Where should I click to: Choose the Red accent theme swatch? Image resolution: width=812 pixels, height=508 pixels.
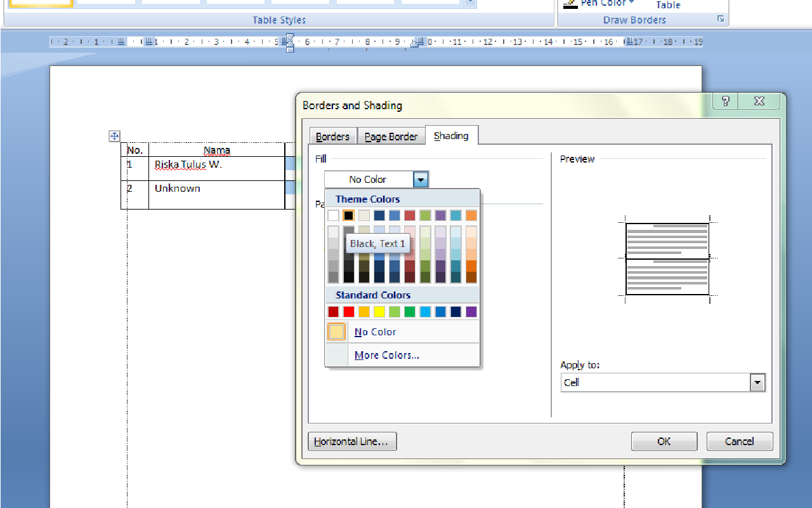pos(410,215)
